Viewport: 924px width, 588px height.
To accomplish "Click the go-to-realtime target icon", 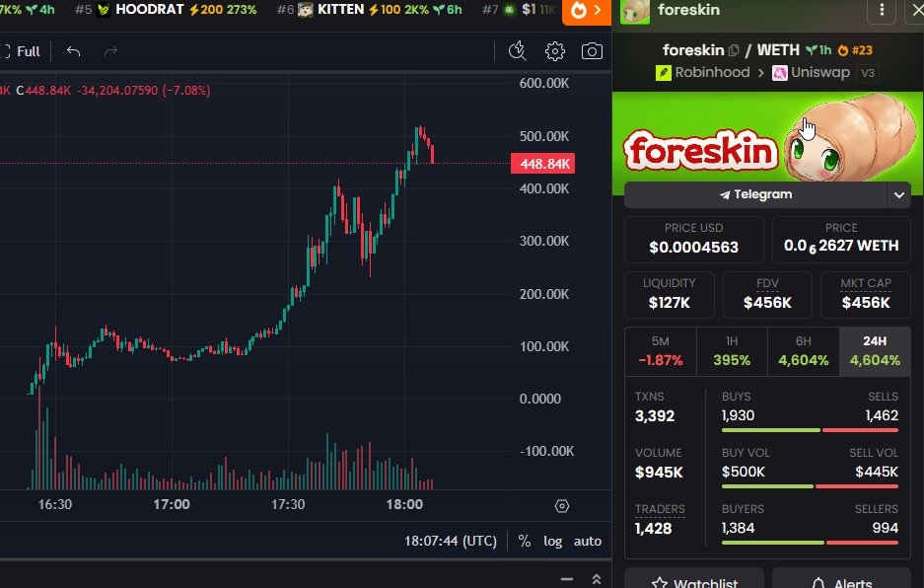I will coord(561,506).
